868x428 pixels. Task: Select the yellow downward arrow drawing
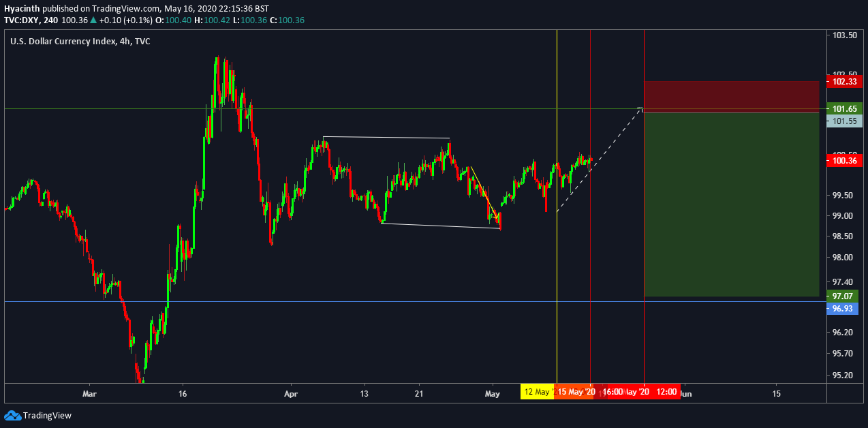(486, 194)
